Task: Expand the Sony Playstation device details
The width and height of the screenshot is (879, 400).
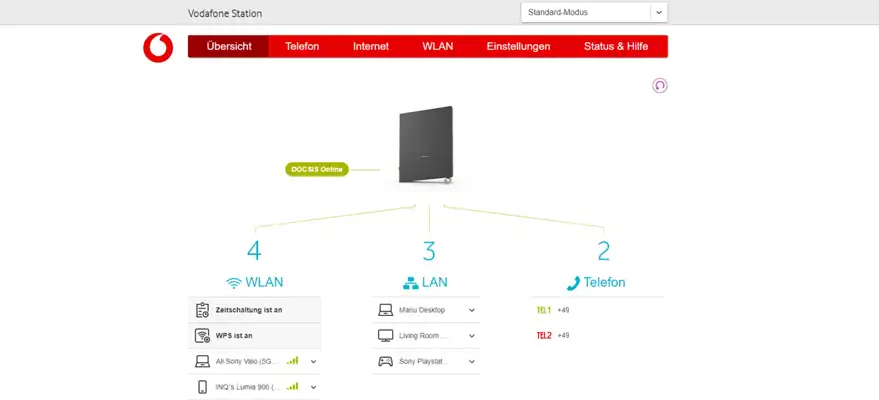Action: (472, 361)
